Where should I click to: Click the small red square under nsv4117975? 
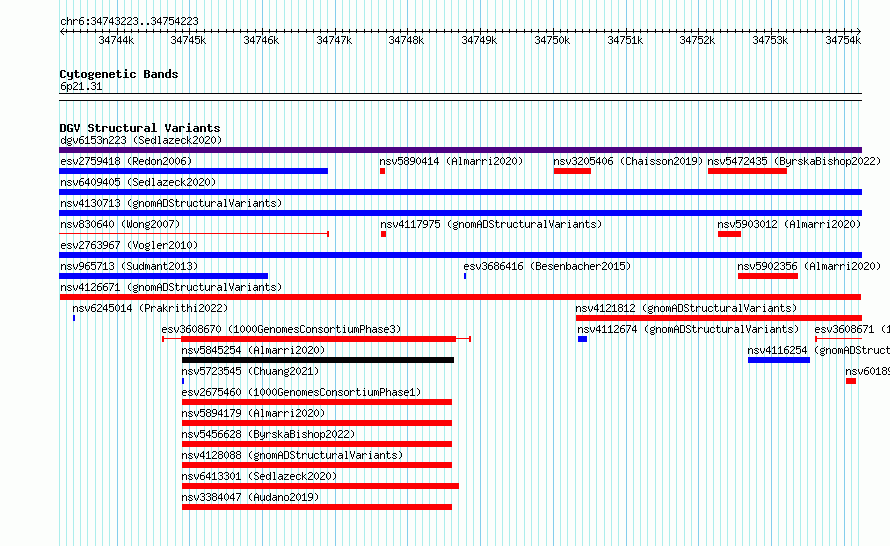pyautogui.click(x=384, y=234)
